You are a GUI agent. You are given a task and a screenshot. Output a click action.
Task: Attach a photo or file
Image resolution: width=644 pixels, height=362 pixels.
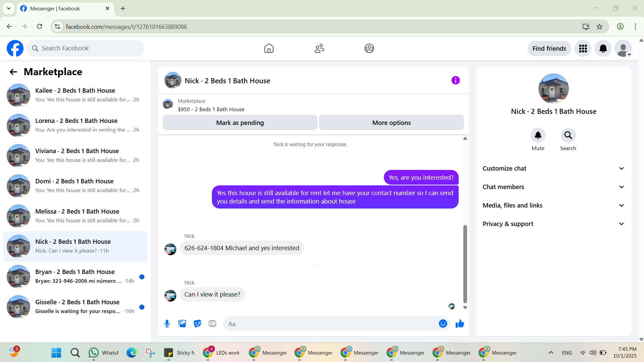click(x=182, y=324)
